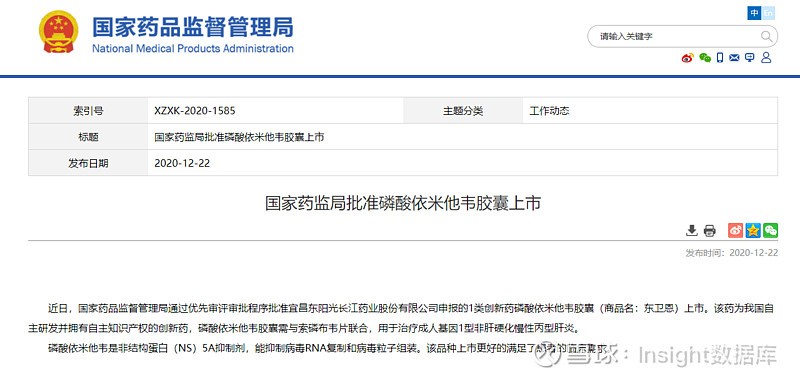800x379 pixels.
Task: Click the 标题 label cell
Action: point(88,137)
